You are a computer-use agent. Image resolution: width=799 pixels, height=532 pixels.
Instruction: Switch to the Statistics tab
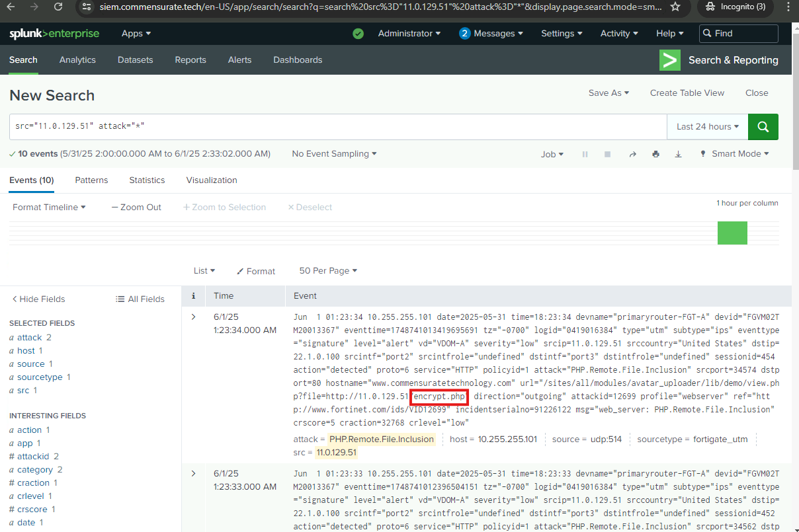pos(147,180)
